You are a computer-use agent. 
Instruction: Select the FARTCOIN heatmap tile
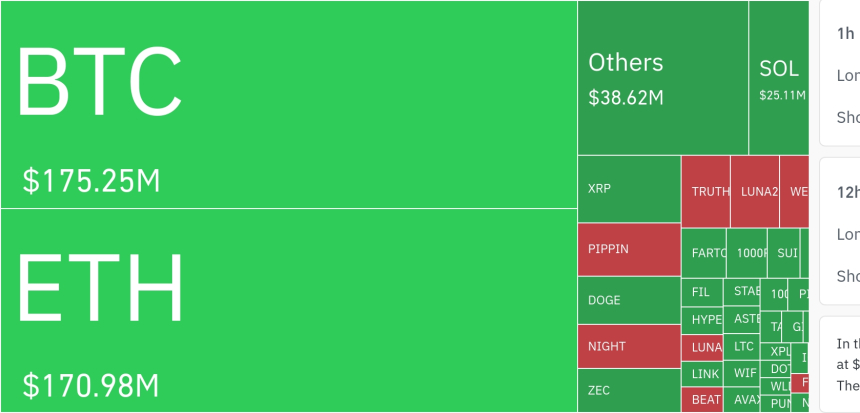703,253
